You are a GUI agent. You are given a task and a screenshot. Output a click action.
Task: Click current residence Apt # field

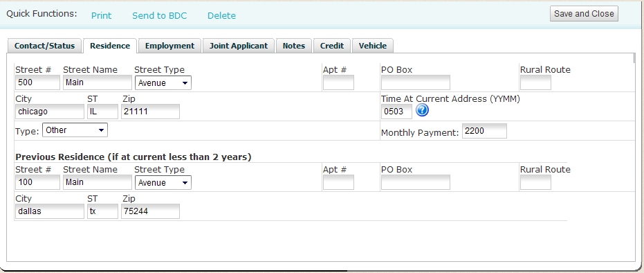click(338, 82)
